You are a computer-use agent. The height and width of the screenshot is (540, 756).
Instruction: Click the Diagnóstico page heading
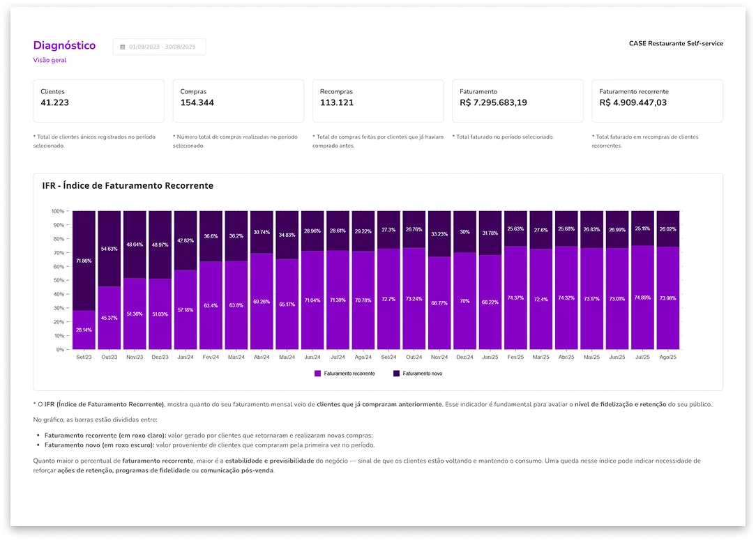point(64,45)
